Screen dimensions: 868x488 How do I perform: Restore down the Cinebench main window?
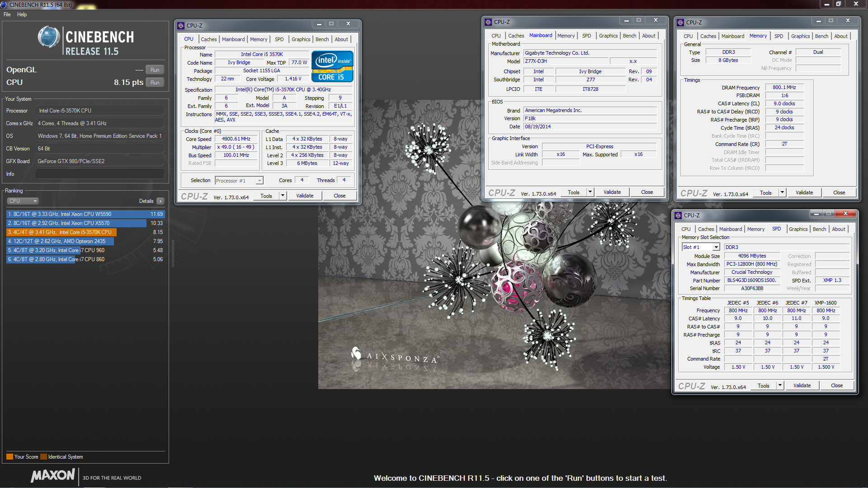click(x=839, y=4)
